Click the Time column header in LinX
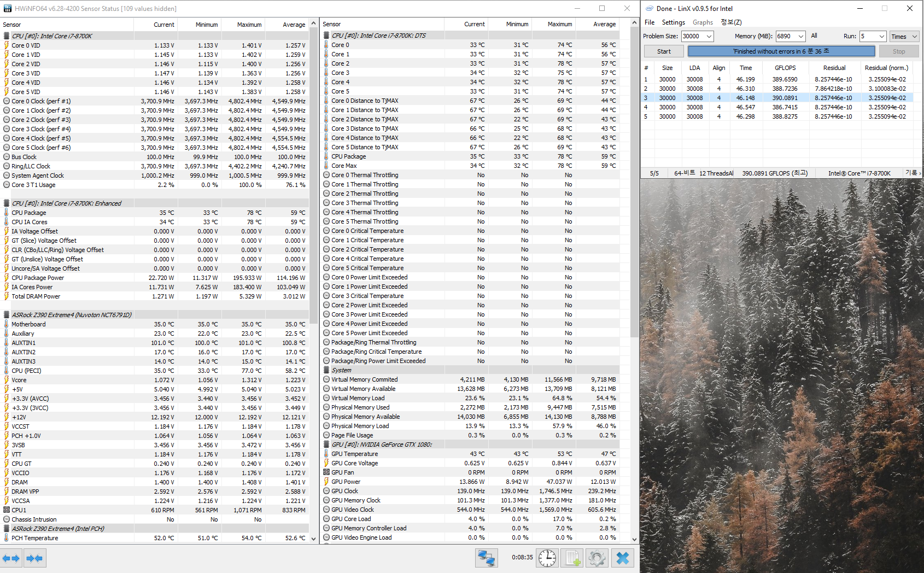This screenshot has width=924, height=573. pyautogui.click(x=746, y=68)
